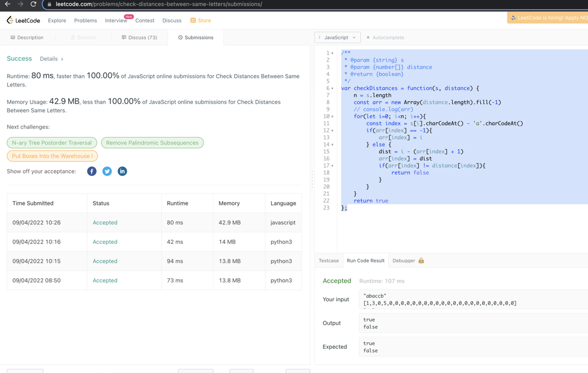Viewport: 588px width, 373px height.
Task: Open the N-ary Tree Postorder Traversal challenge
Action: (x=52, y=143)
